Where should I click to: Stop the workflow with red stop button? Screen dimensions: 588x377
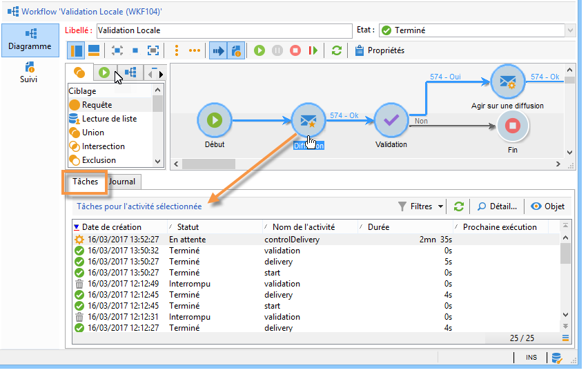point(295,50)
